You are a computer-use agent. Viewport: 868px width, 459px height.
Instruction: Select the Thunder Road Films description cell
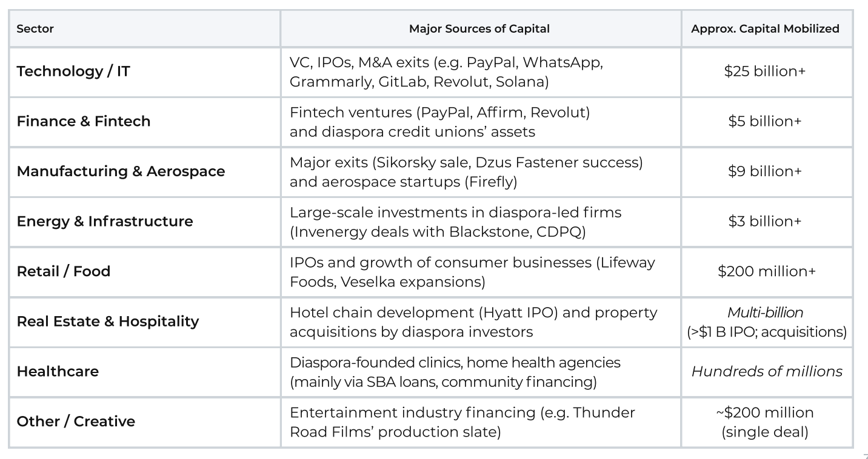click(462, 421)
